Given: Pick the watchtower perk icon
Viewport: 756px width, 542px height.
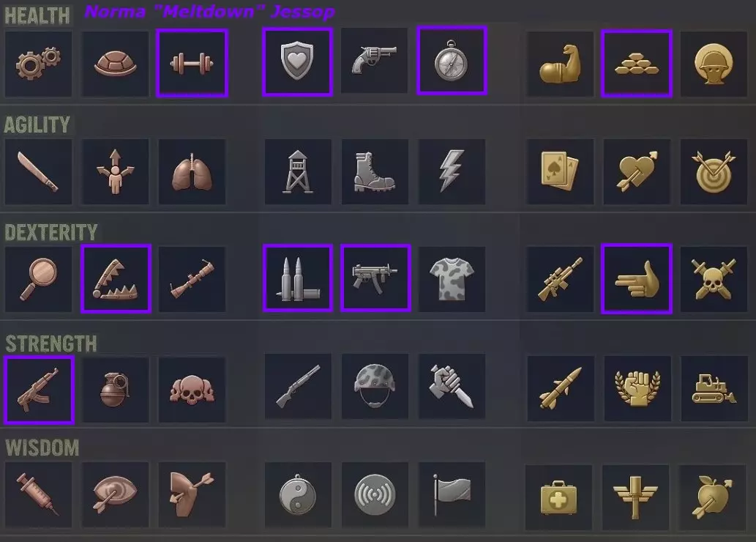Looking at the screenshot, I should point(298,171).
